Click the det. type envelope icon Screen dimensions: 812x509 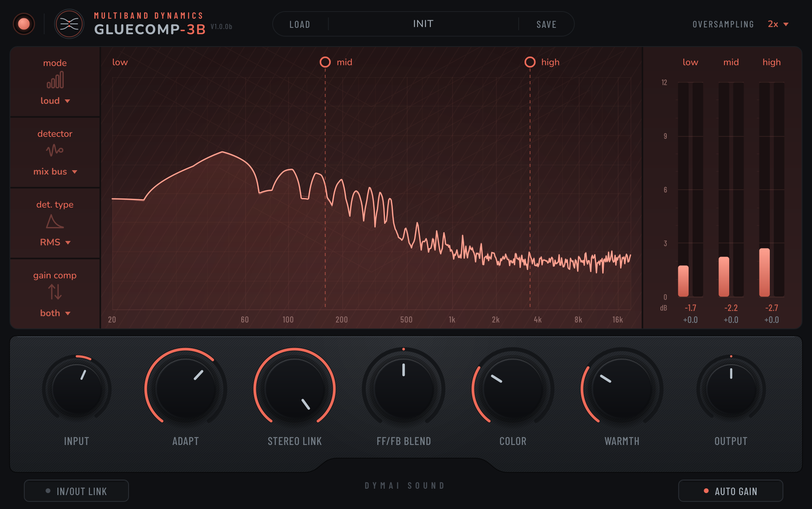55,221
